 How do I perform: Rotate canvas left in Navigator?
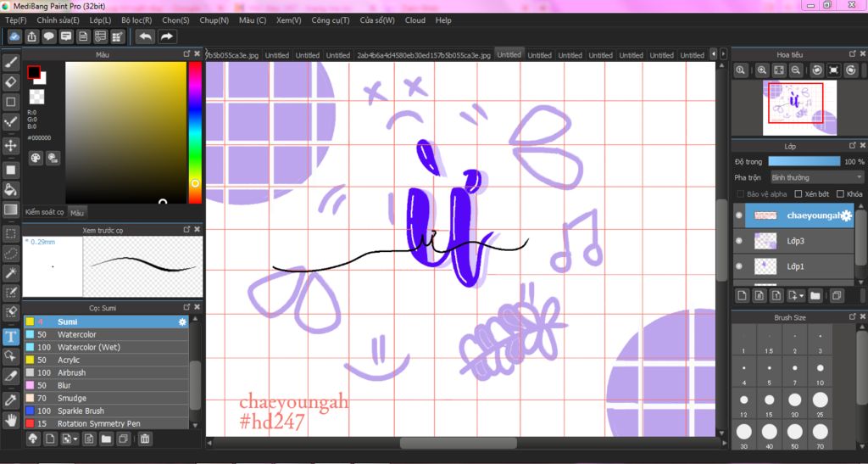tap(816, 70)
